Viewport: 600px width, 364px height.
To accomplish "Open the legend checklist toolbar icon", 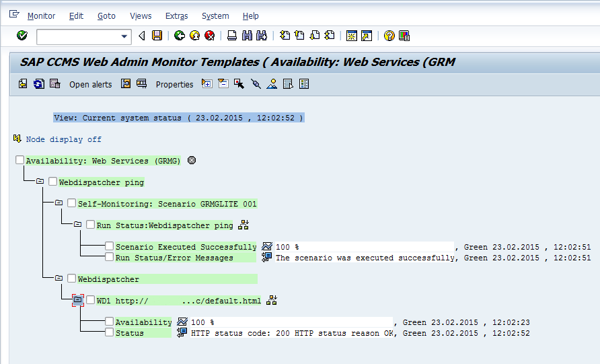I will coord(304,84).
